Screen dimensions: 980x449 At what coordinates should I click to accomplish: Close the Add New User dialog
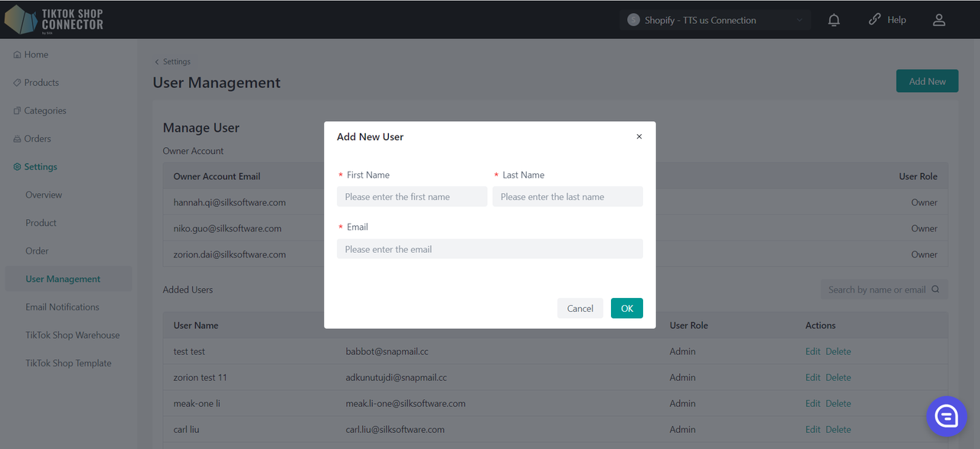639,137
